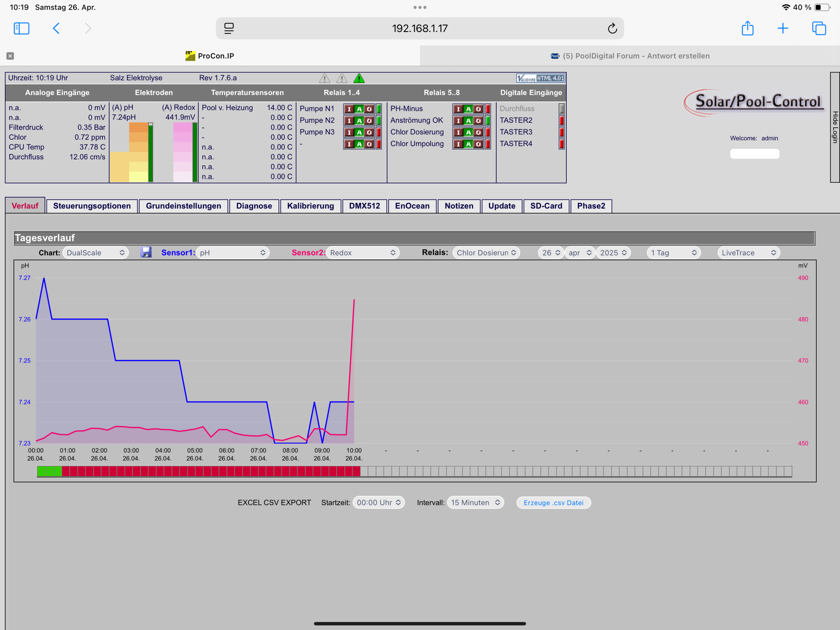Screen dimensions: 840x630
Task: Click the Wi-Fi status icon
Action: pos(786,7)
